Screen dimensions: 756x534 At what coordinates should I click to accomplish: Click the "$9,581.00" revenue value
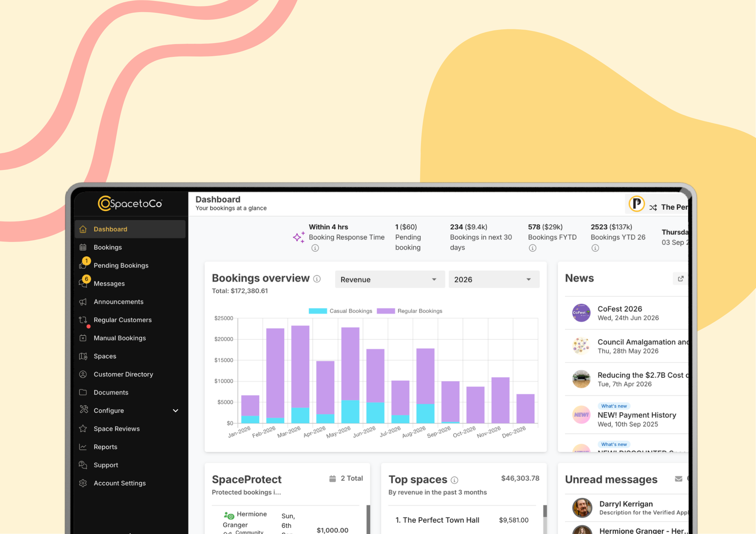pyautogui.click(x=514, y=520)
